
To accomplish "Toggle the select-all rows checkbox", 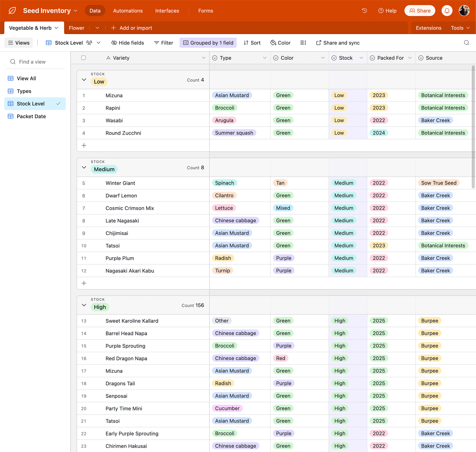I will click(84, 58).
